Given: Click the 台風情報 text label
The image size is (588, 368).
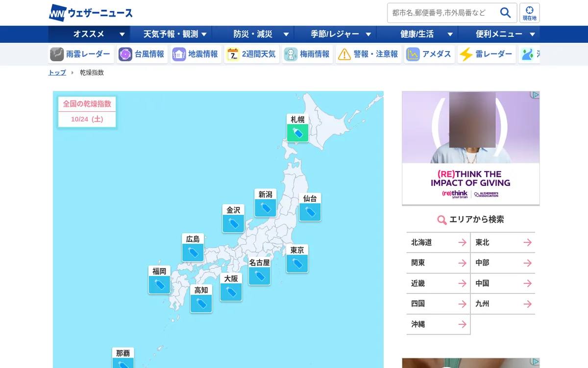Looking at the screenshot, I should (149, 54).
